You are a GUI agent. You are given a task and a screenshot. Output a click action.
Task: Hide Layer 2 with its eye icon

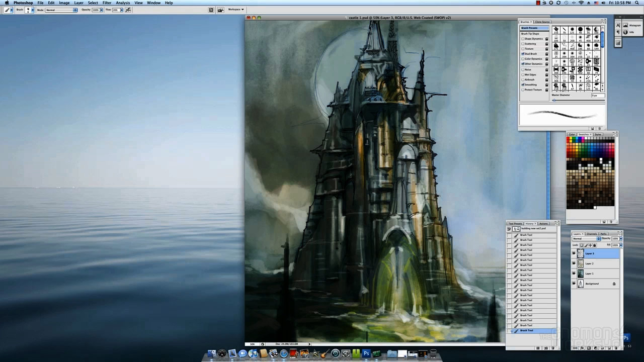pyautogui.click(x=574, y=263)
